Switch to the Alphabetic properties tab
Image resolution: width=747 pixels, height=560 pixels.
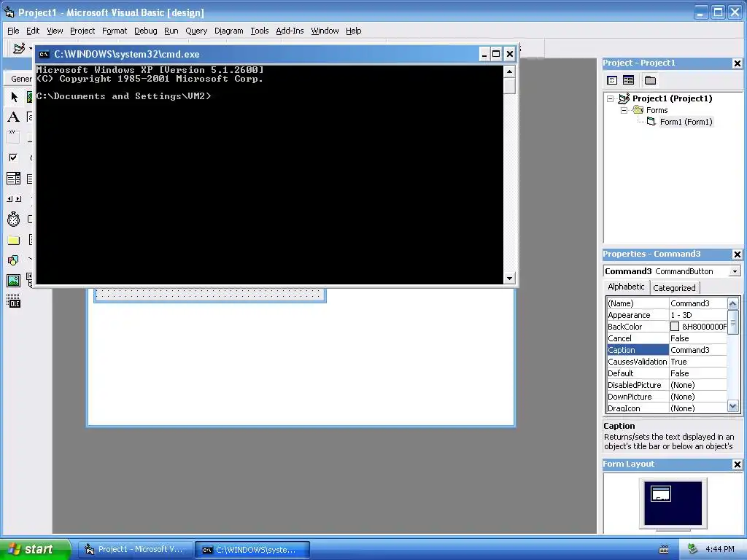click(626, 287)
